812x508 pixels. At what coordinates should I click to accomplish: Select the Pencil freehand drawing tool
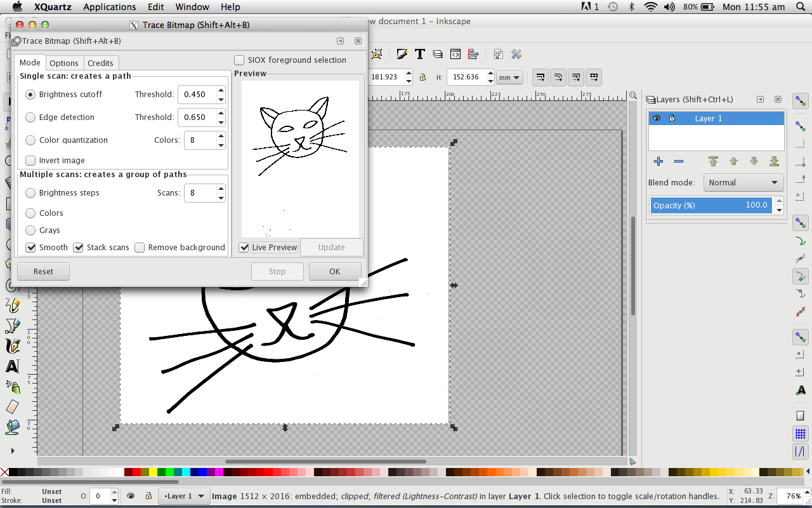point(12,305)
